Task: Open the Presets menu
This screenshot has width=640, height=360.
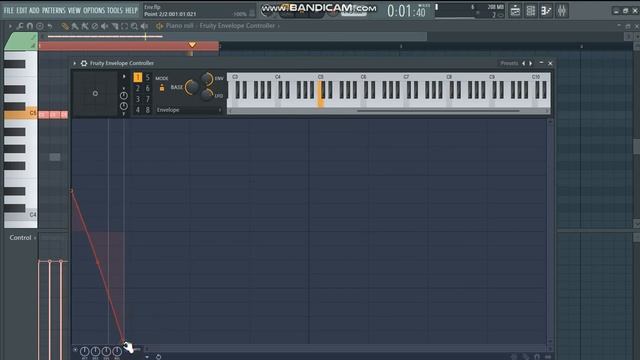Action: tap(509, 63)
